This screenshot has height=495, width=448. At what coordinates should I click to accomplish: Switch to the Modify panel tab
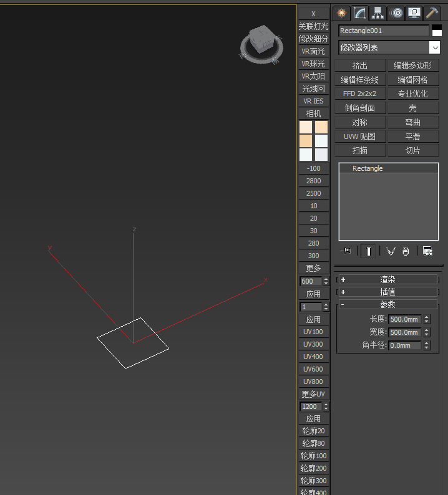click(360, 13)
